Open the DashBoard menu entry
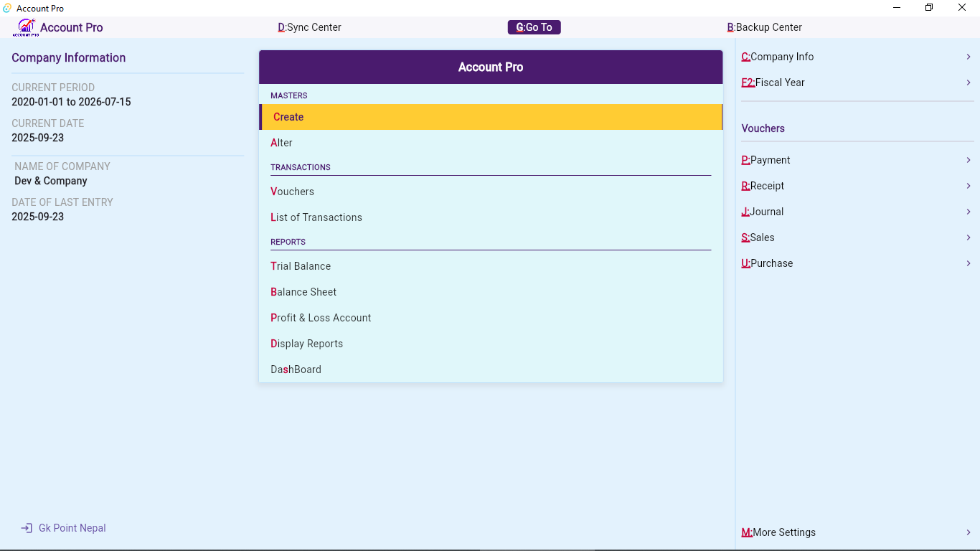 491,369
